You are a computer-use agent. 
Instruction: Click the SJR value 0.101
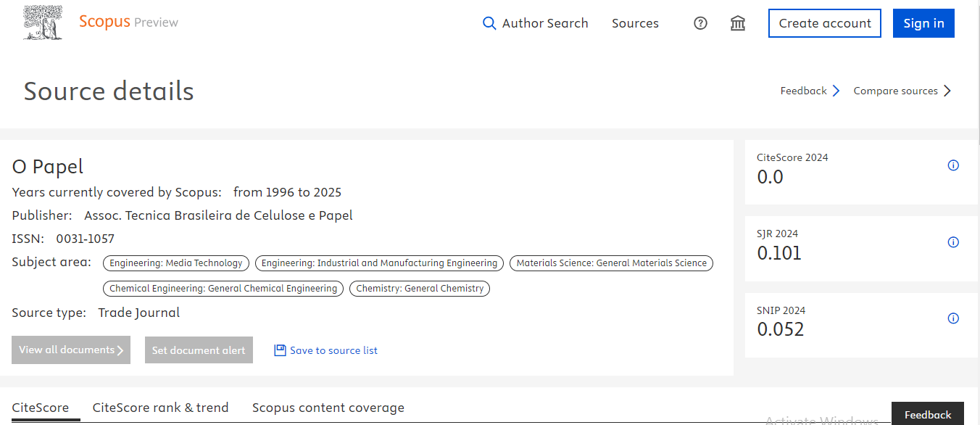point(779,253)
